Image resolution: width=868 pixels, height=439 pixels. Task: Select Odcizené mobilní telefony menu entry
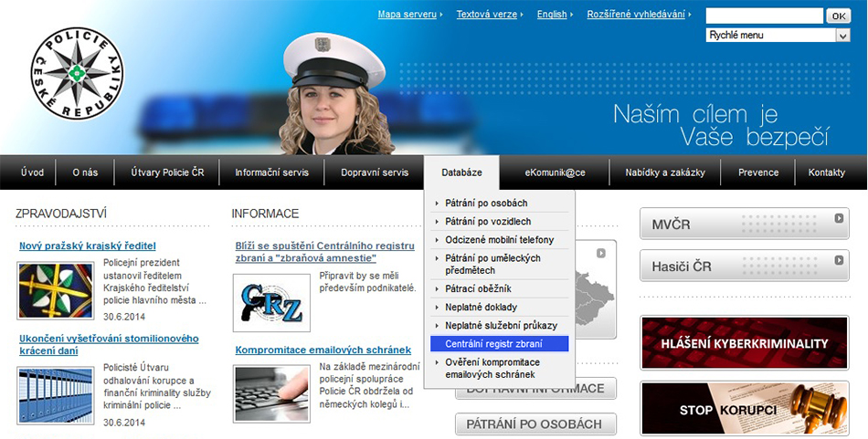point(500,239)
